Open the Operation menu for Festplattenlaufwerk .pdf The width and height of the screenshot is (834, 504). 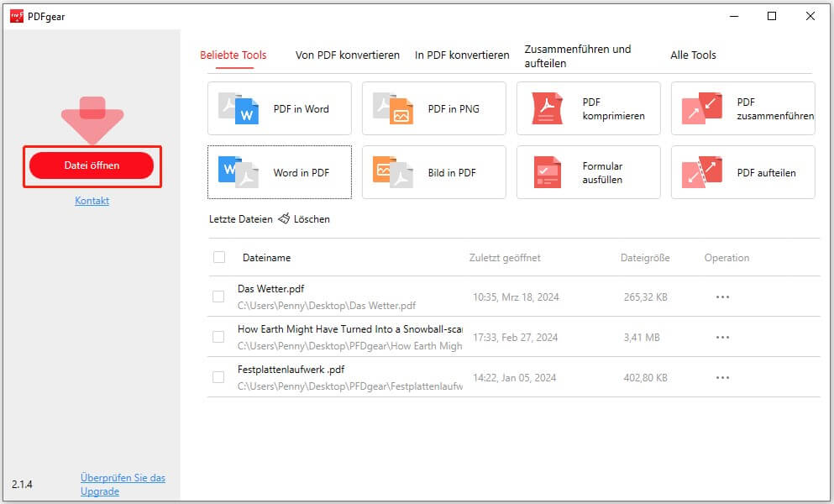tap(722, 376)
